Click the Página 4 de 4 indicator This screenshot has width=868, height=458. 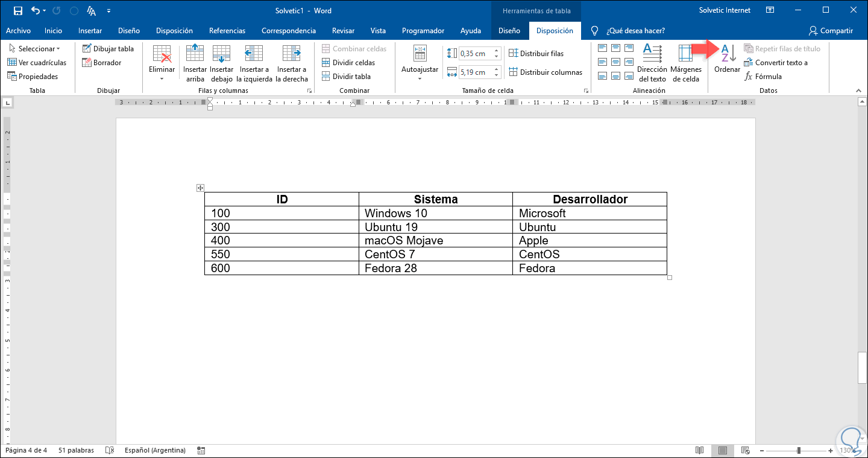(26, 450)
